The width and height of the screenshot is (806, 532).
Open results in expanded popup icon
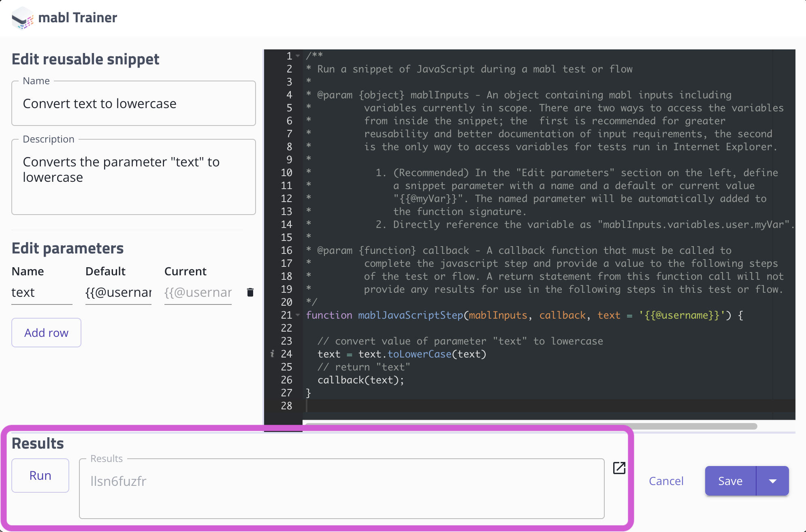click(x=619, y=468)
